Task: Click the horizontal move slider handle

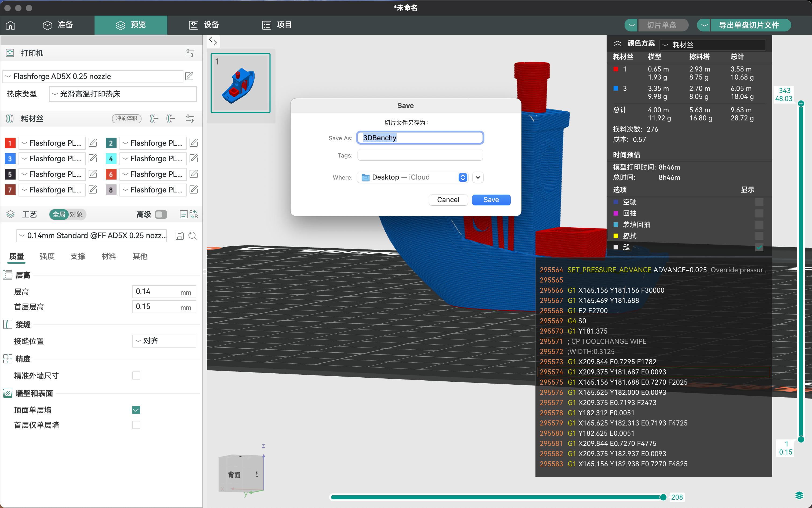Action: tap(663, 497)
